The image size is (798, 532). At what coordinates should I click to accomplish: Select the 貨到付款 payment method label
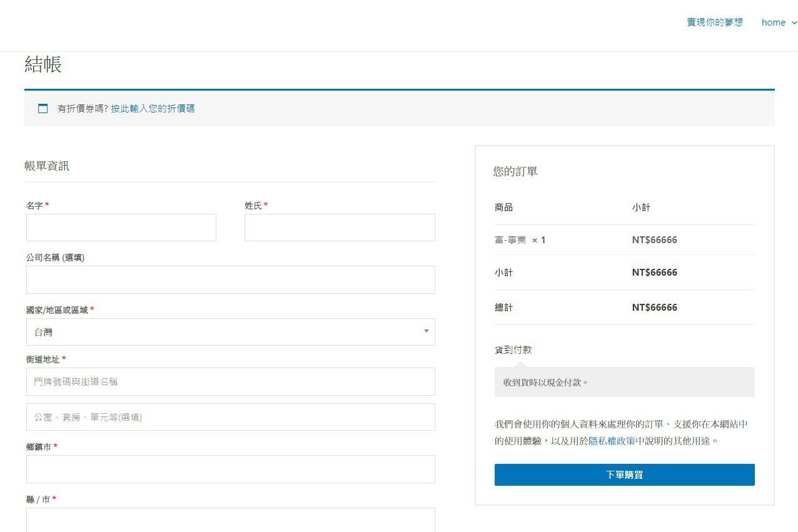point(513,350)
